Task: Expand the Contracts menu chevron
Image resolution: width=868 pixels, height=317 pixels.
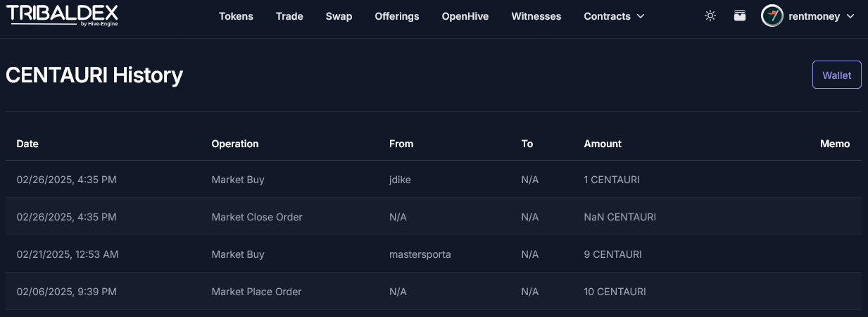Action: [x=640, y=16]
